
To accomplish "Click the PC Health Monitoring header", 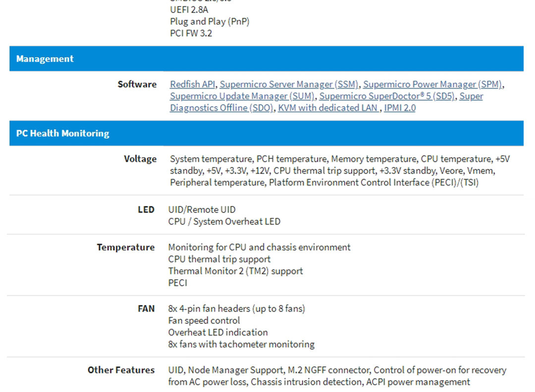I will coord(267,133).
